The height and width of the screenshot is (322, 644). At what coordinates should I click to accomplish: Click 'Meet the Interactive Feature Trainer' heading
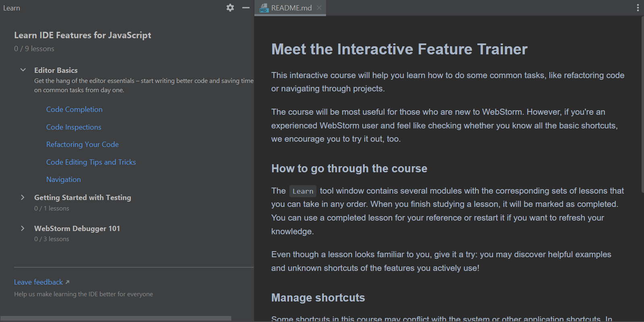click(399, 49)
